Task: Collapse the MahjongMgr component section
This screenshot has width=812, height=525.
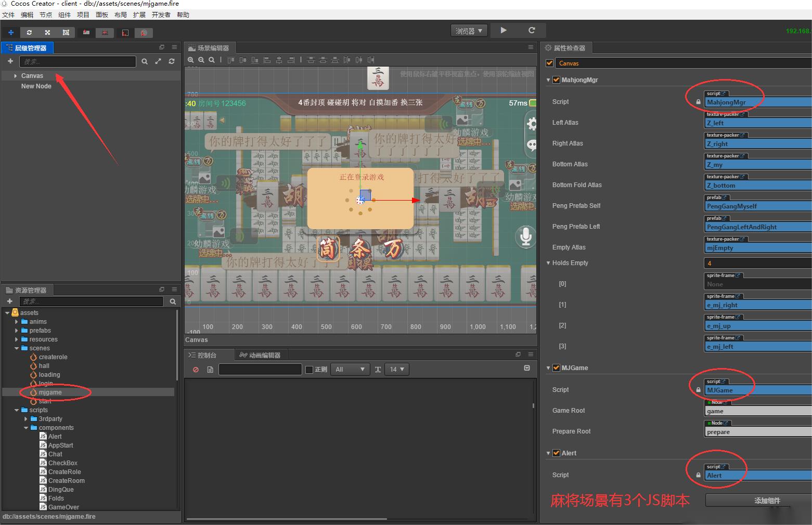Action: (x=548, y=80)
